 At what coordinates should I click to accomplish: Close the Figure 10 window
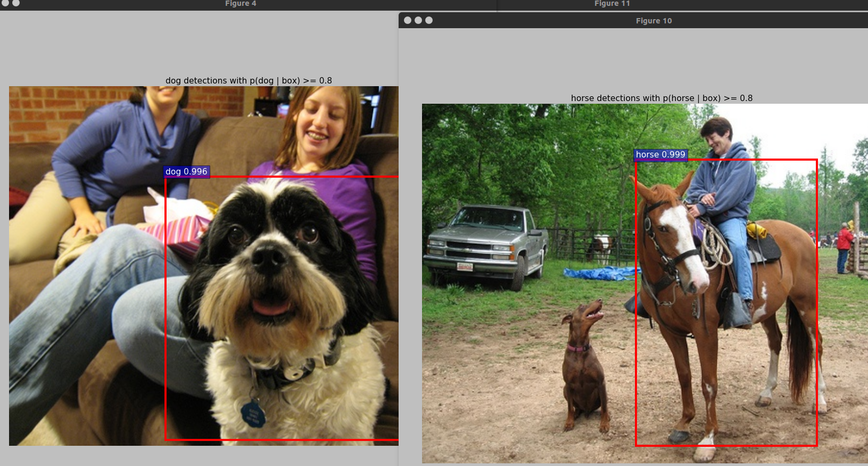pyautogui.click(x=408, y=20)
